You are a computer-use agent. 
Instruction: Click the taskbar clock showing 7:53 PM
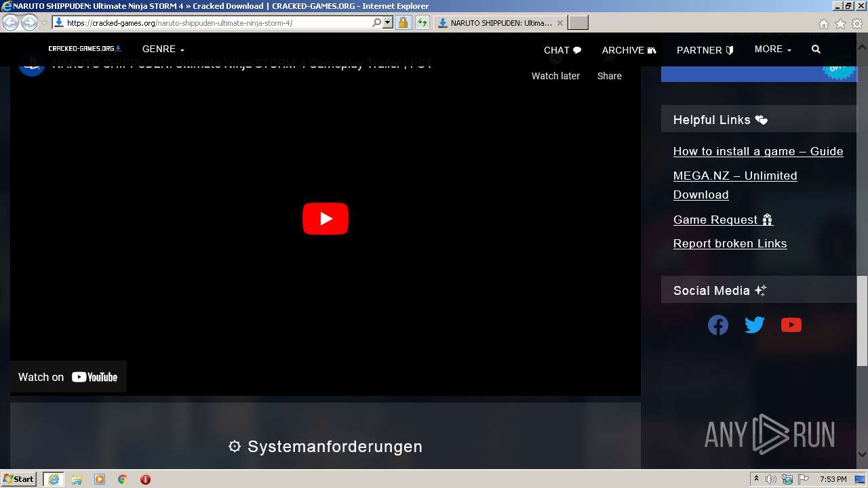tap(833, 479)
